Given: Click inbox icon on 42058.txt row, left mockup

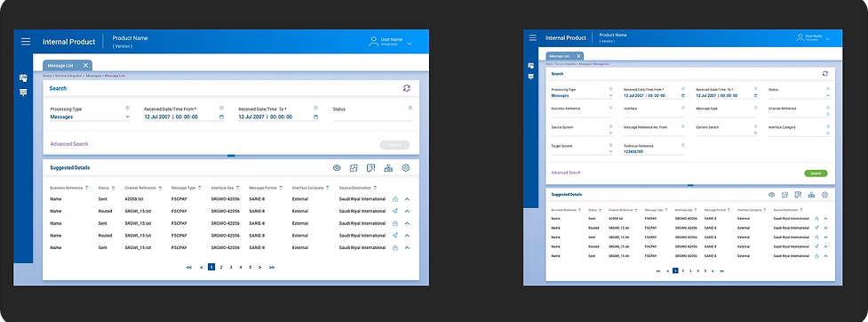Looking at the screenshot, I should click(x=395, y=199).
